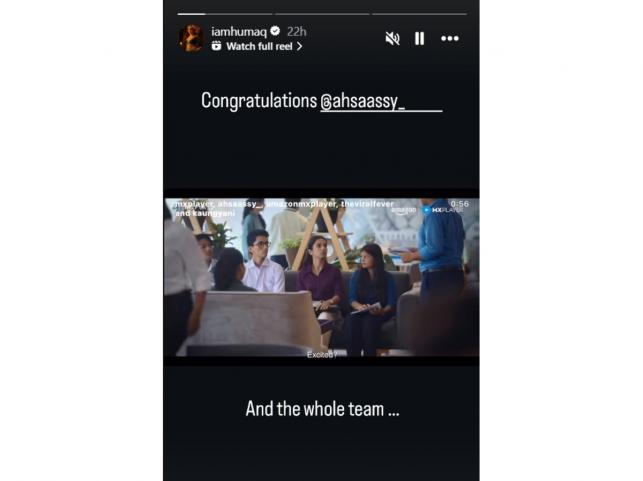This screenshot has width=643, height=481.
Task: Click the iamhumaq username
Action: point(239,32)
